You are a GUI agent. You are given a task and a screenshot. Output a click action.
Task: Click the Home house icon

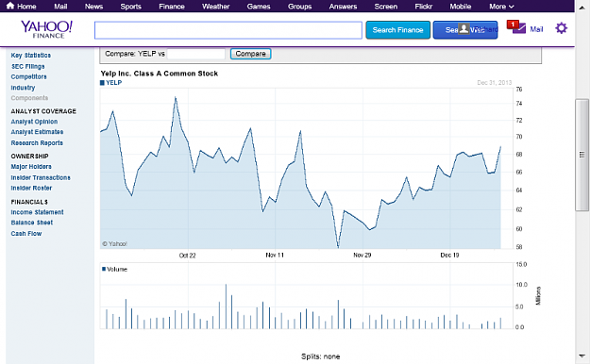tap(10, 6)
